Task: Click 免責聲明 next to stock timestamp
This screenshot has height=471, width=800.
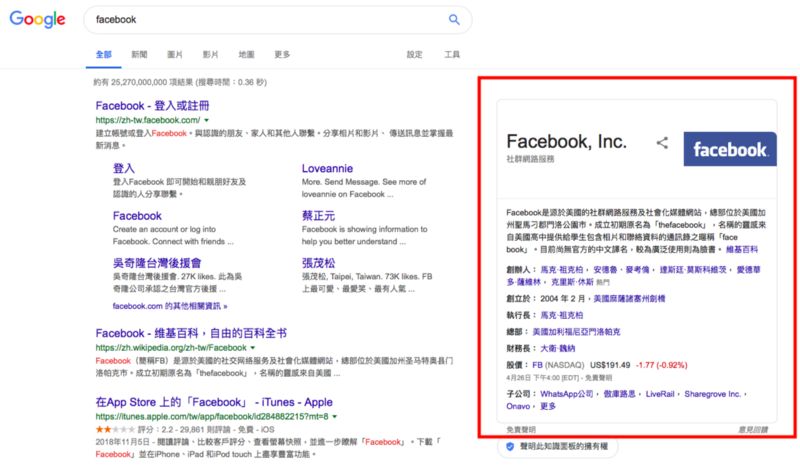Action: click(x=598, y=378)
